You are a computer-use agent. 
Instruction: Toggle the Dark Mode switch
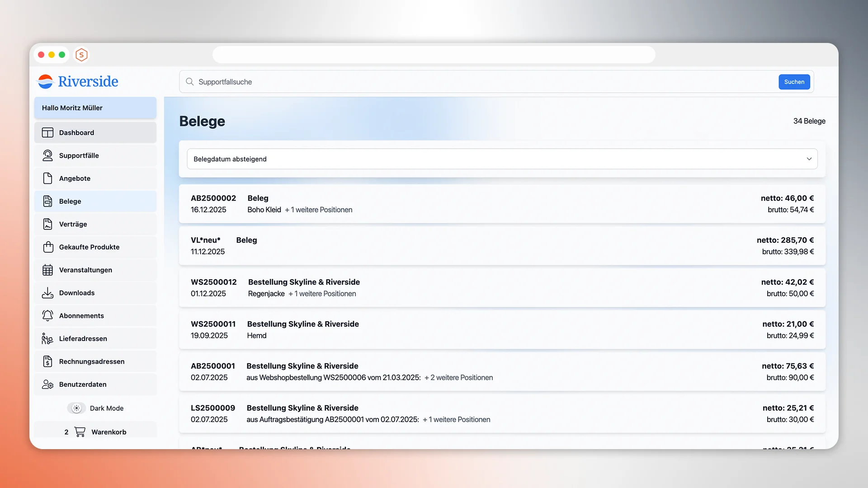pos(76,408)
